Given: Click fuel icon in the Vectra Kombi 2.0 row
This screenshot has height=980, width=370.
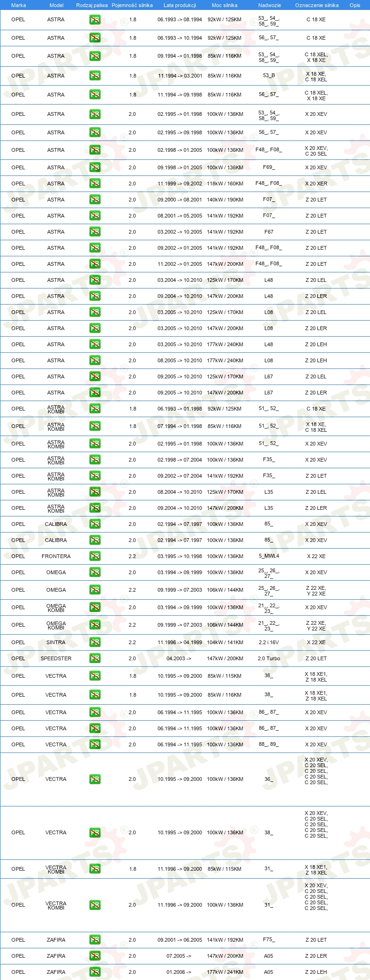Looking at the screenshot, I should (x=95, y=905).
